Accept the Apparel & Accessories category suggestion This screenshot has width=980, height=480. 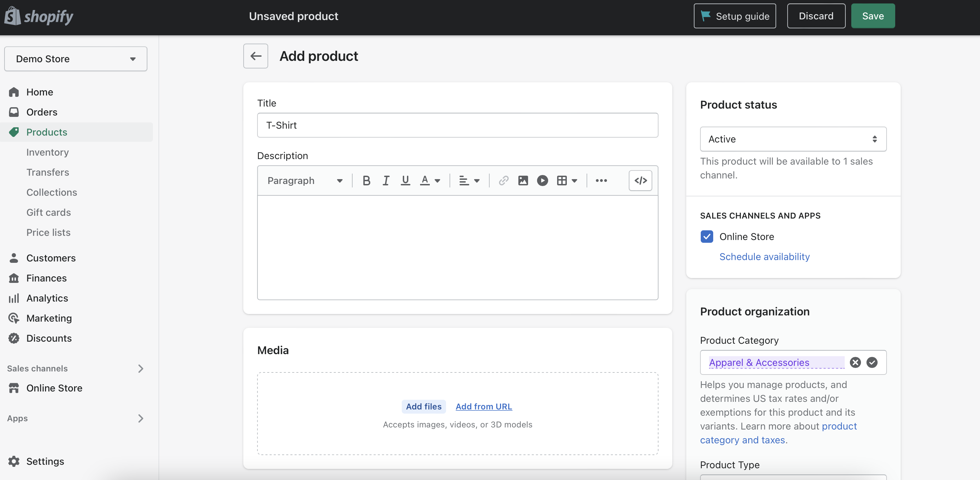(x=872, y=362)
